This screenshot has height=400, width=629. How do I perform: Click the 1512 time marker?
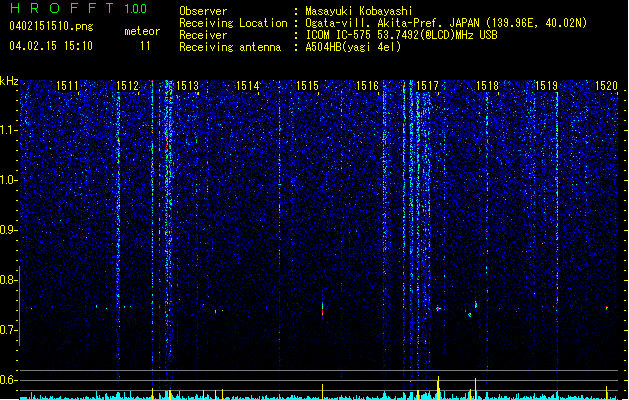coord(127,86)
